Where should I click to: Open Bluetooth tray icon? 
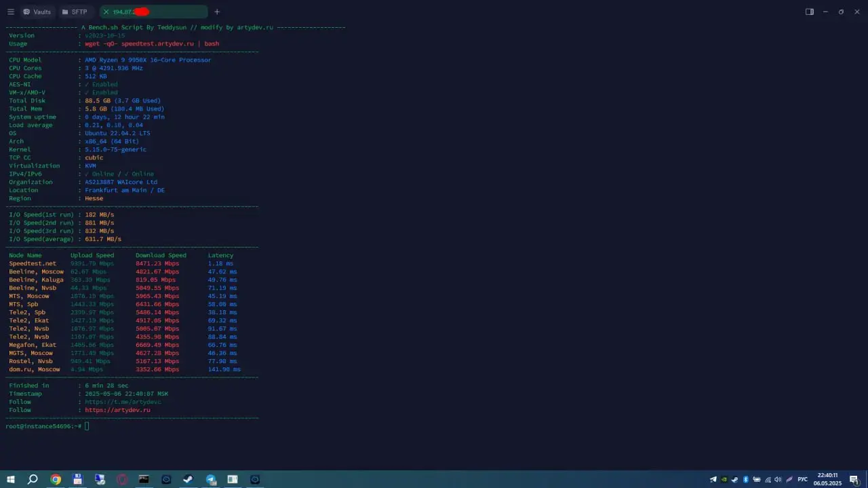pyautogui.click(x=746, y=479)
